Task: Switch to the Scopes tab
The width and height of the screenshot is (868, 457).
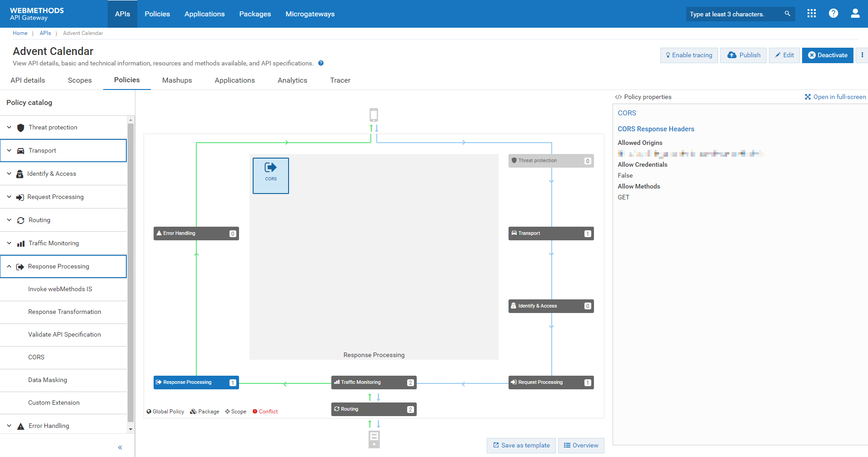Action: (80, 80)
